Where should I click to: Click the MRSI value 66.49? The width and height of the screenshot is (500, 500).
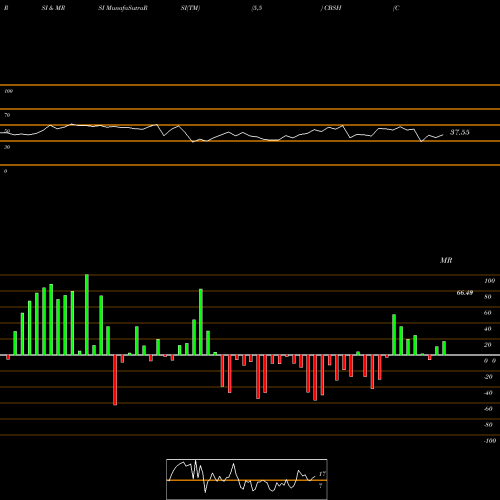[x=465, y=293]
